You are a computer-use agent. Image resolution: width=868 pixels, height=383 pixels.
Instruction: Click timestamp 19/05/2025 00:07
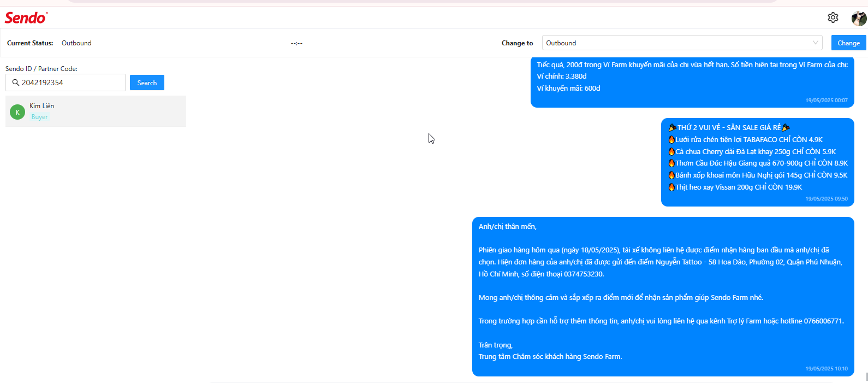click(x=827, y=101)
